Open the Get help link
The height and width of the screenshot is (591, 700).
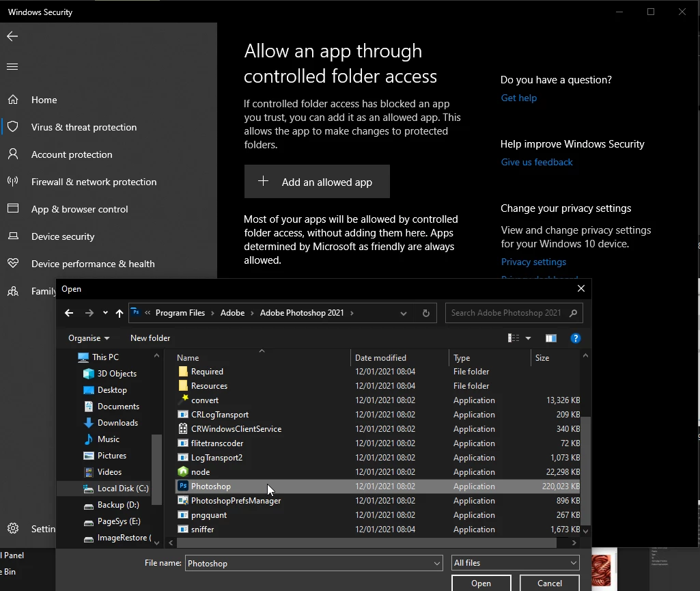tap(519, 98)
